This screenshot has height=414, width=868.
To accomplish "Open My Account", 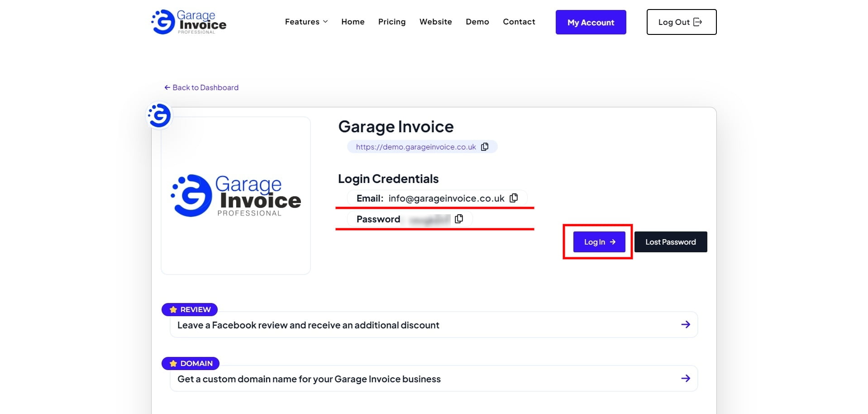I will coord(591,22).
